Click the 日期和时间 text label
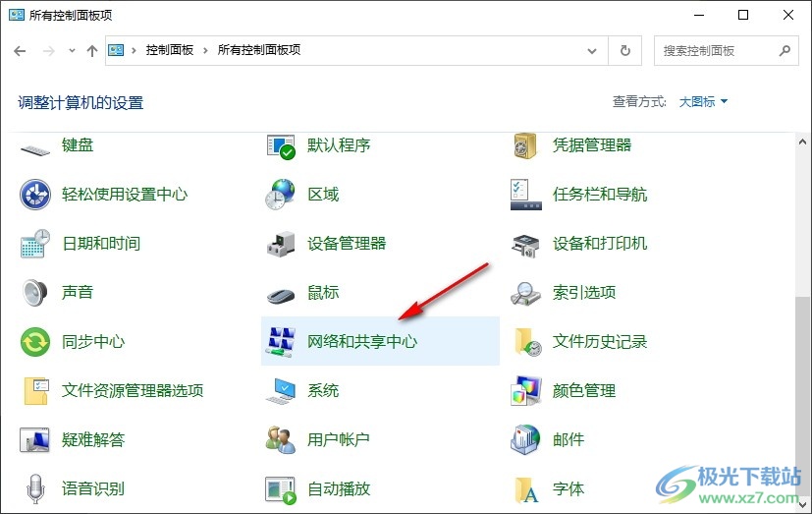The width and height of the screenshot is (812, 514). coord(101,244)
